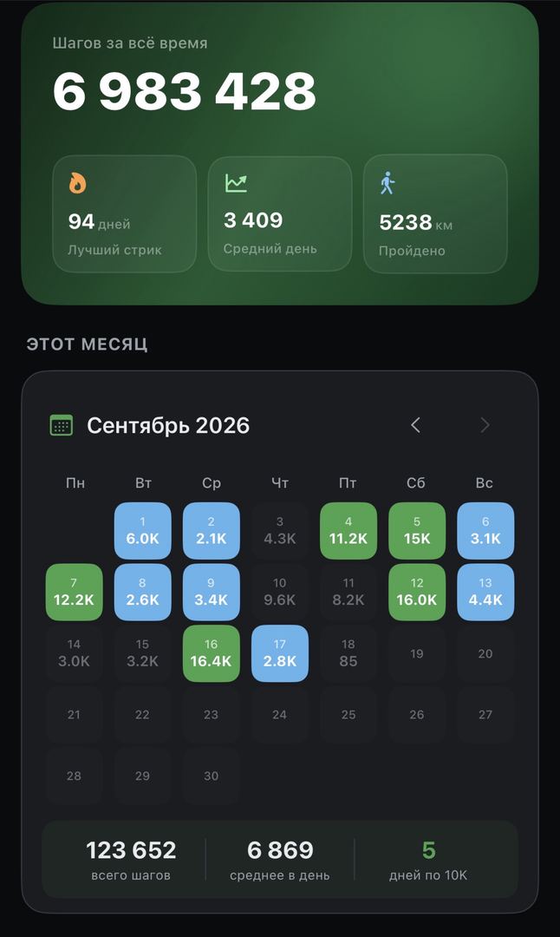560x937 pixels.
Task: Select September 18 showing 85 steps
Action: pos(348,653)
